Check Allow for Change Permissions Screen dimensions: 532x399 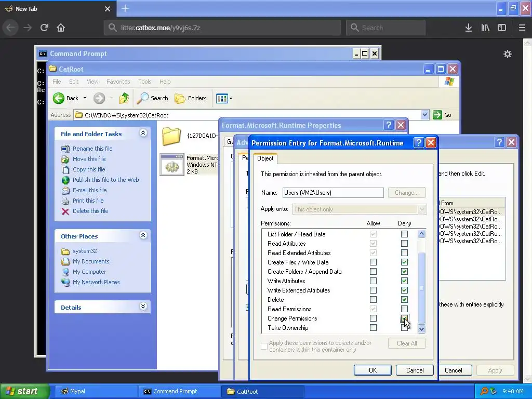[373, 318]
